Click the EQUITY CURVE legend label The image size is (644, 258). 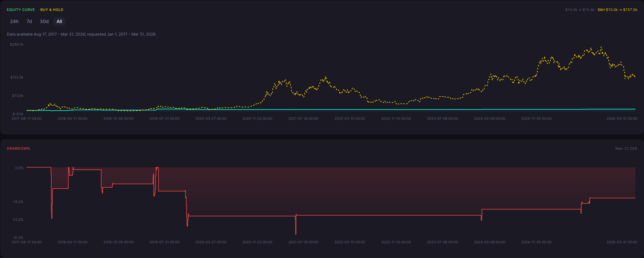coord(21,10)
